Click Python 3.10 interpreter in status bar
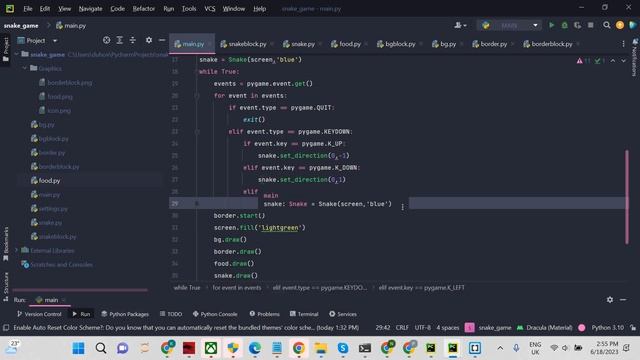The height and width of the screenshot is (360, 640). click(x=607, y=327)
